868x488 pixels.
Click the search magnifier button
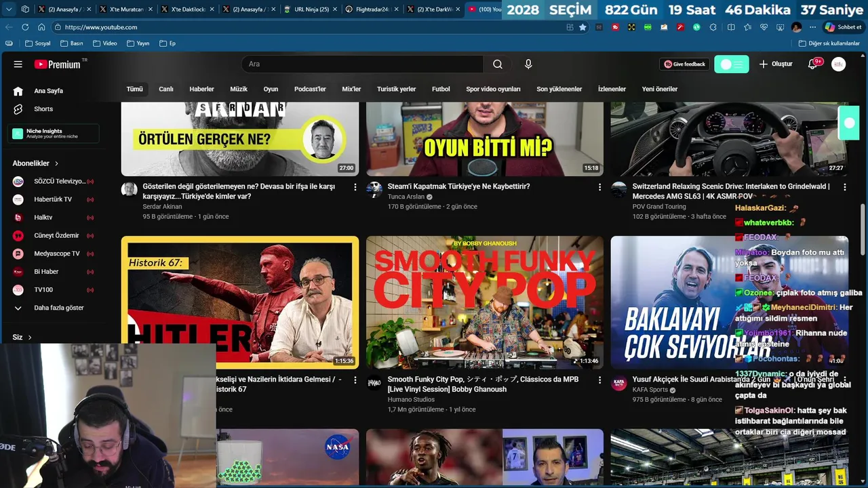(498, 64)
